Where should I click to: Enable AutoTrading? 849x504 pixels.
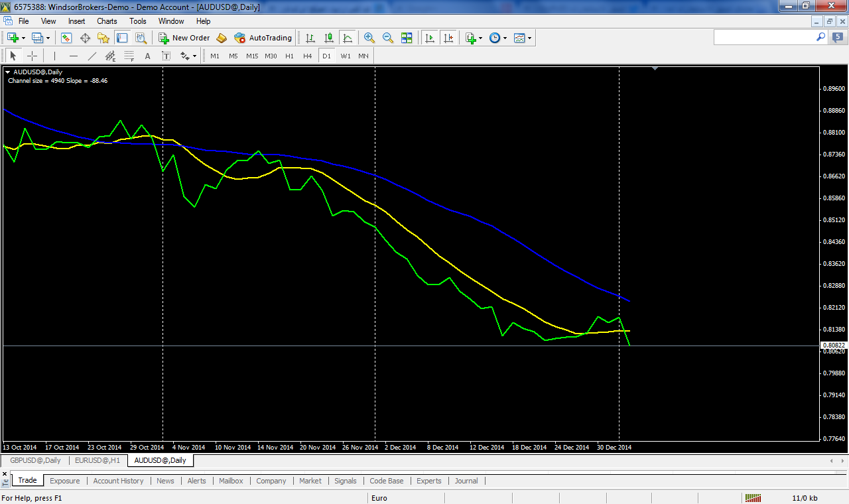tap(263, 38)
